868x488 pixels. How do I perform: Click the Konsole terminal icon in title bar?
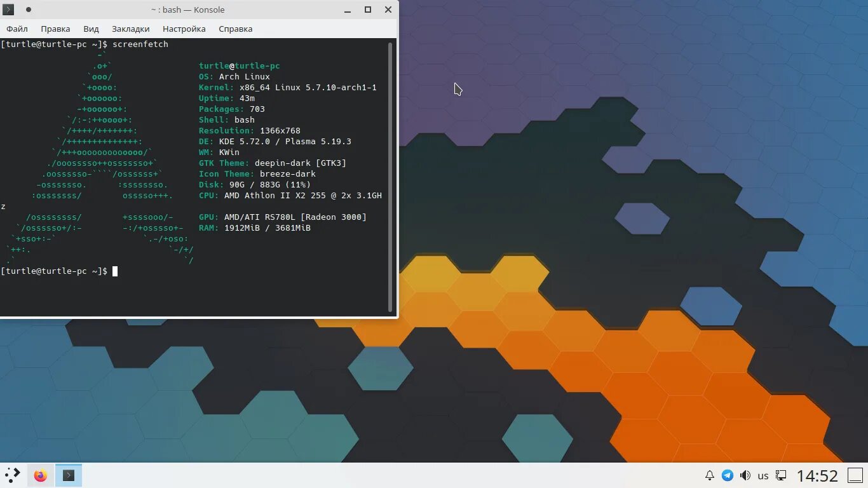9,10
